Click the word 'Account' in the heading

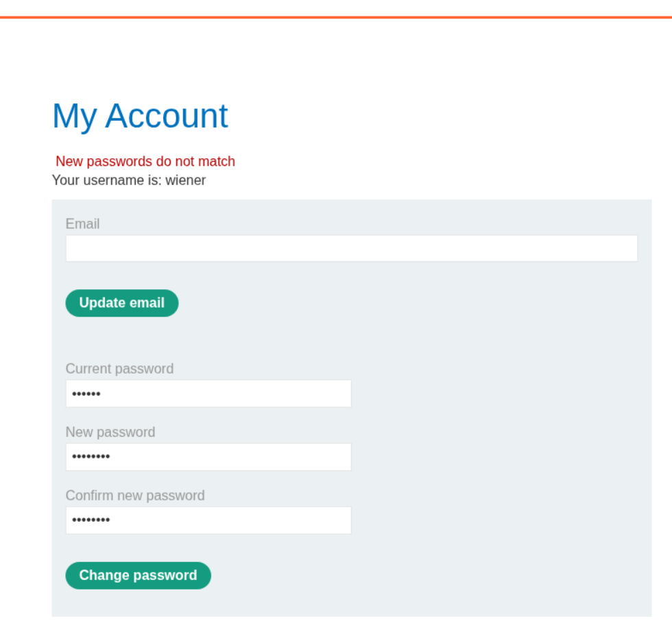pos(166,115)
